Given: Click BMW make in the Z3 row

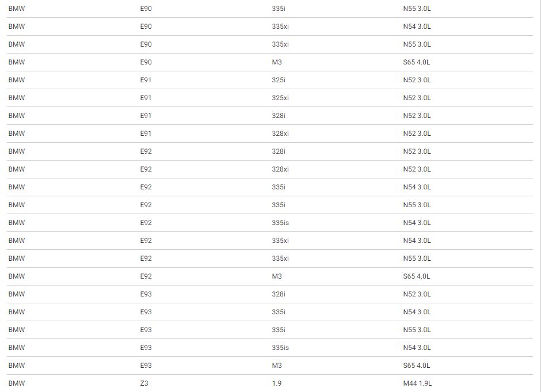Looking at the screenshot, I should pos(17,383).
